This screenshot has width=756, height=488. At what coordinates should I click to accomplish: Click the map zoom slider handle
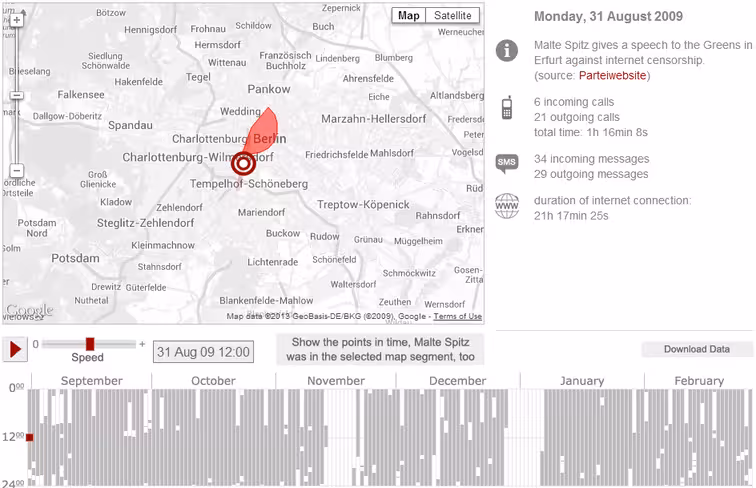click(x=17, y=95)
